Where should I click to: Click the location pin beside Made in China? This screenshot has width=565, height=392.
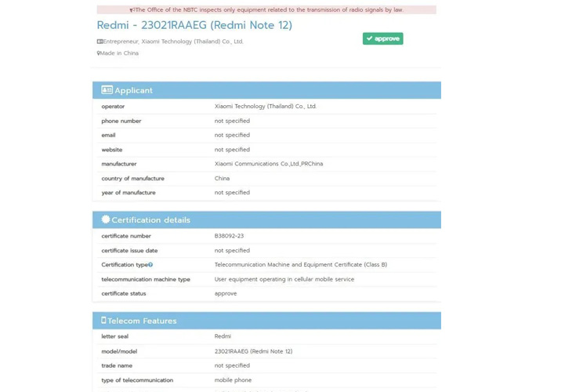(x=99, y=53)
